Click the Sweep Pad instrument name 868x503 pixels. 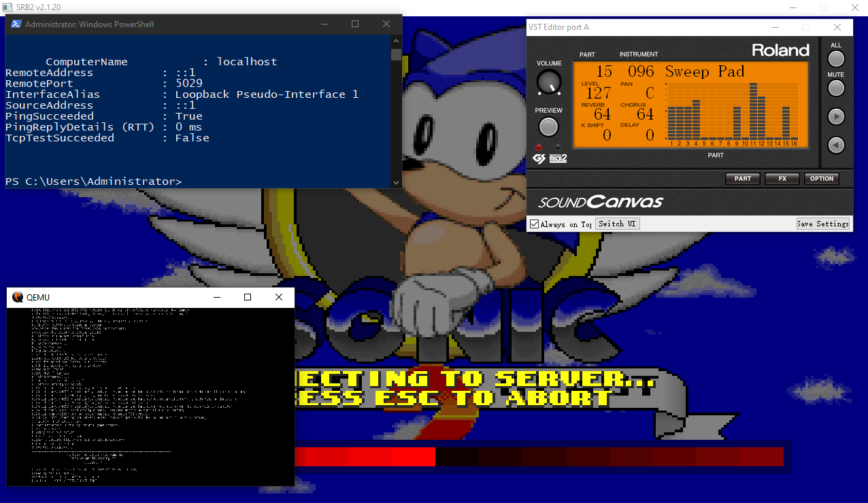coord(705,71)
